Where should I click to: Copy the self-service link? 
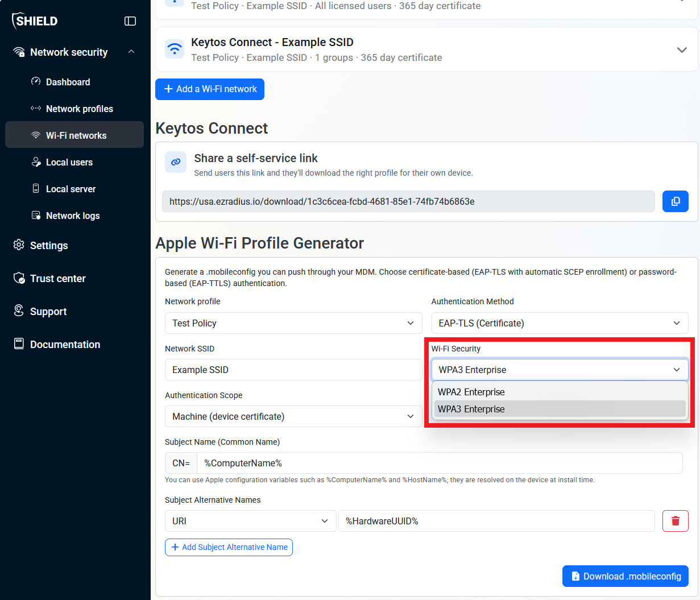(x=676, y=201)
